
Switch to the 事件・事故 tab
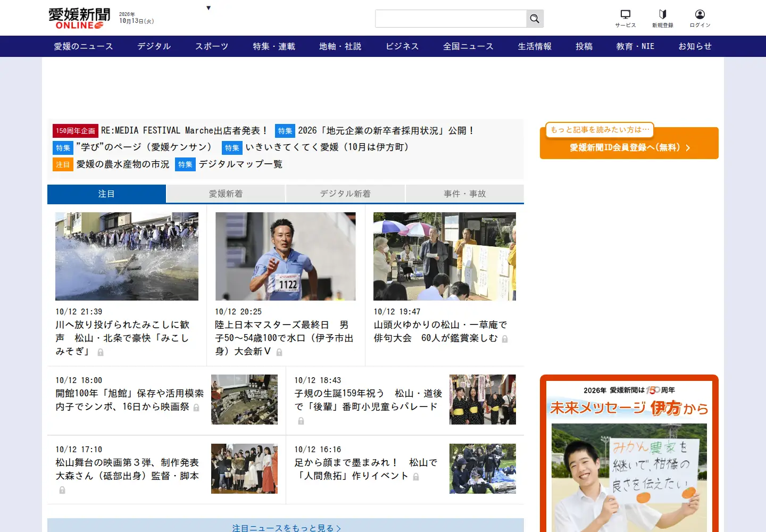[465, 194]
